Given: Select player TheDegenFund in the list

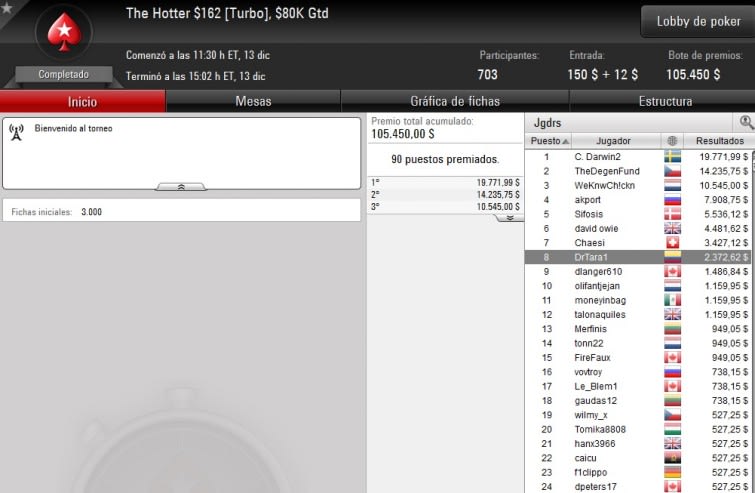Looking at the screenshot, I should coord(638,171).
